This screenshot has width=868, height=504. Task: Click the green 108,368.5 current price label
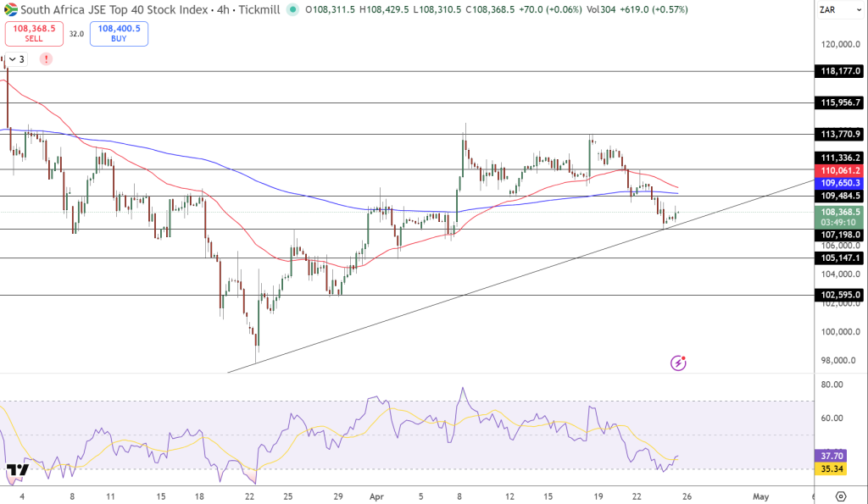tap(838, 211)
